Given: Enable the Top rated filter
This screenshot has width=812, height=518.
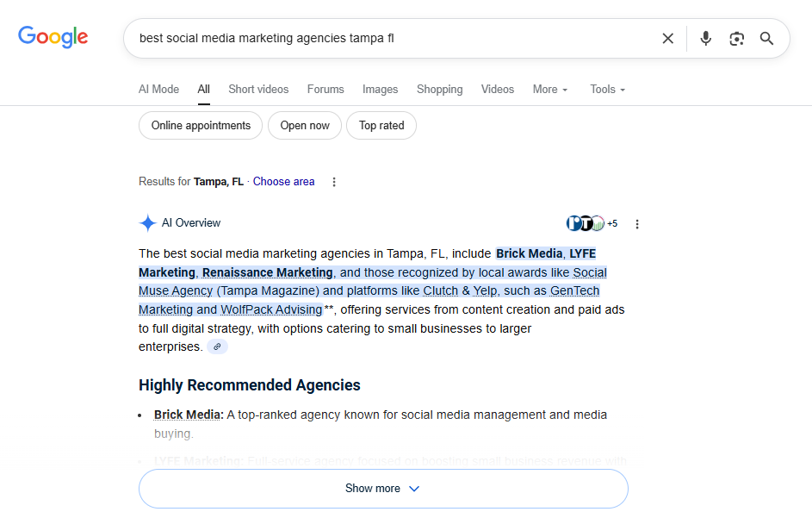Looking at the screenshot, I should [x=381, y=125].
